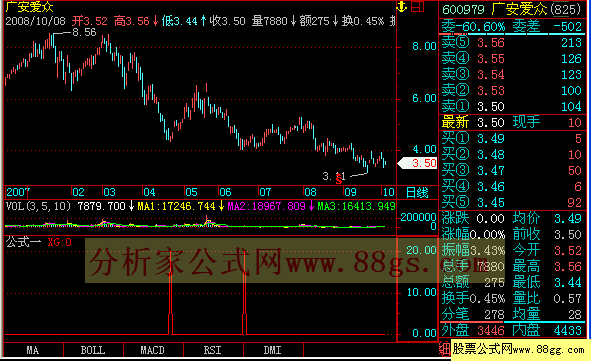Click the 买① bid row at 3.49
Viewport: 591px width, 361px height.
(512, 139)
